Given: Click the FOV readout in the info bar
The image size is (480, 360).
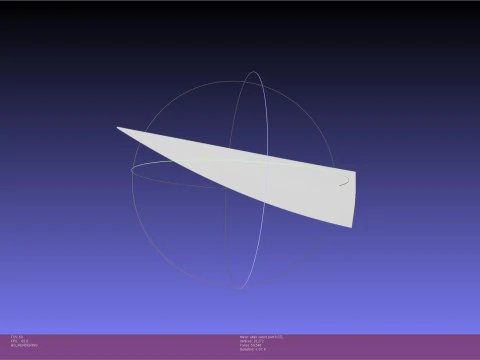Looking at the screenshot, I should 17,337.
